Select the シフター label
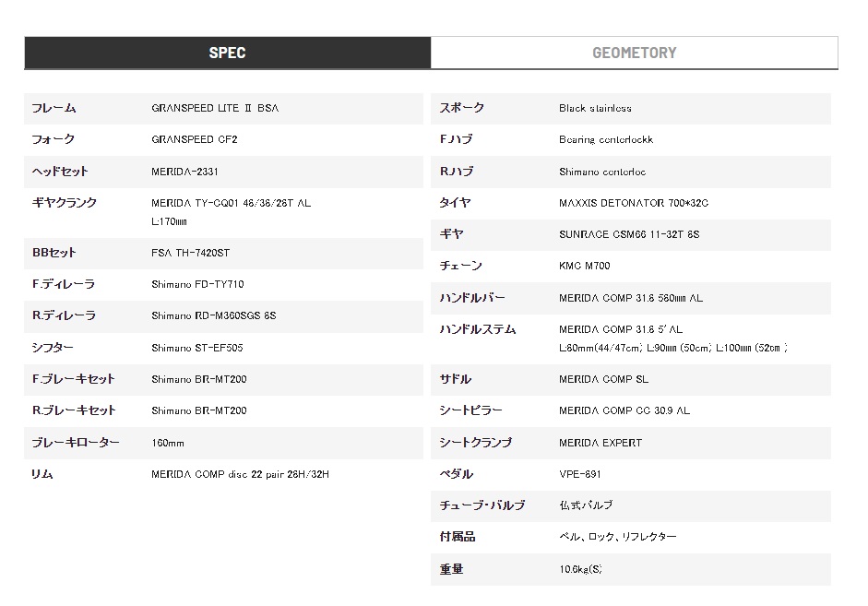Image resolution: width=868 pixels, height=606 pixels. [x=53, y=348]
